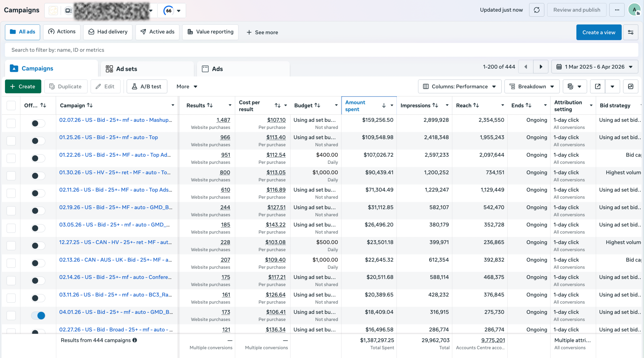Open the 02.13.26 - CAN - AUS - UK campaign link
This screenshot has width=644, height=358.
pyautogui.click(x=115, y=260)
